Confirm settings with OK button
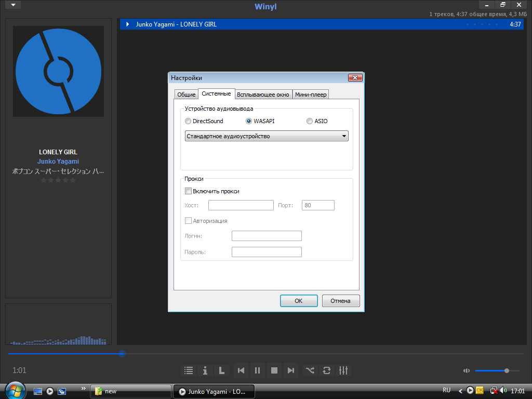 click(299, 301)
